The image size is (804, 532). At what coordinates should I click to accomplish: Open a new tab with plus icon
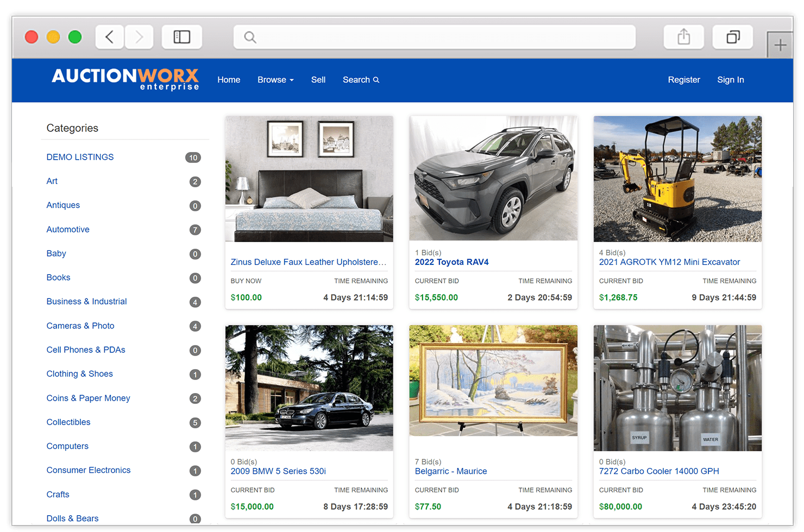780,45
